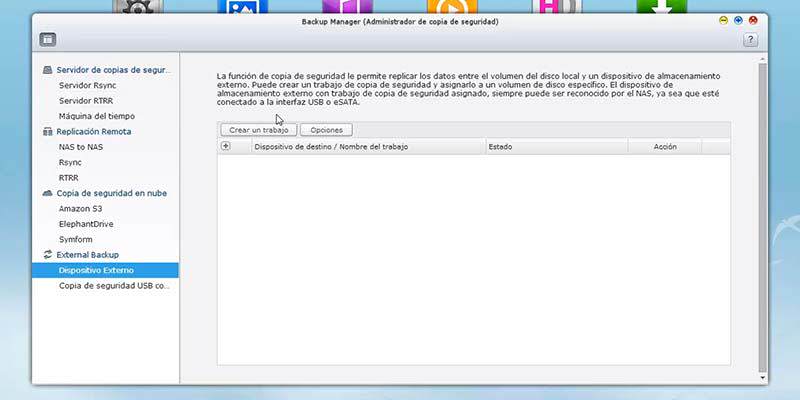
Task: Click the scrollbar down arrow
Action: point(762,378)
